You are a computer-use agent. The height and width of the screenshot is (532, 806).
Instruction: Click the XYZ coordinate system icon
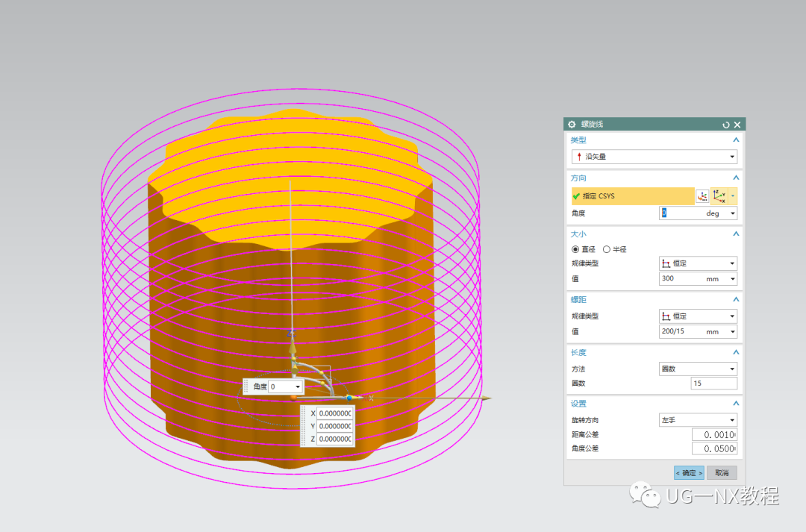point(719,195)
